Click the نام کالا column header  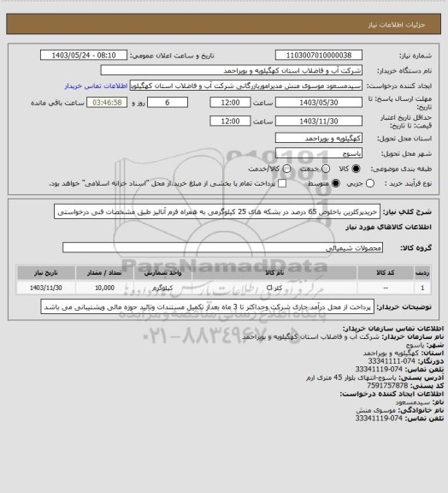pos(274,272)
